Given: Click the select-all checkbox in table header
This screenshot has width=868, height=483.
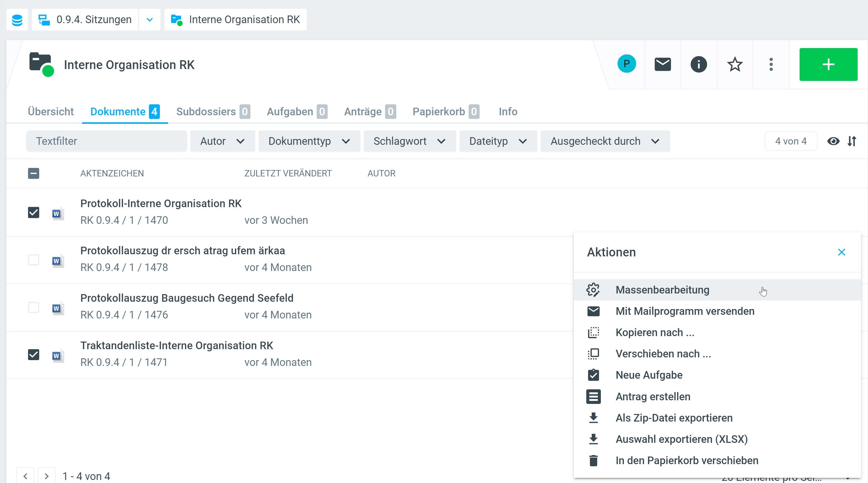Looking at the screenshot, I should pyautogui.click(x=33, y=173).
